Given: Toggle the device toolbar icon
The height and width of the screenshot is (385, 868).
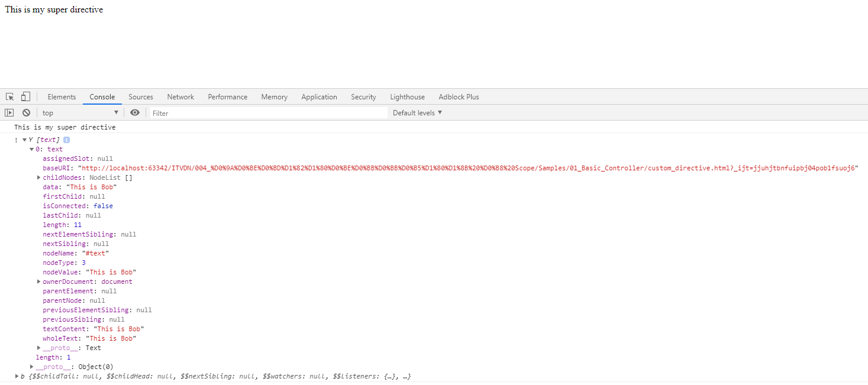Looking at the screenshot, I should [x=25, y=97].
